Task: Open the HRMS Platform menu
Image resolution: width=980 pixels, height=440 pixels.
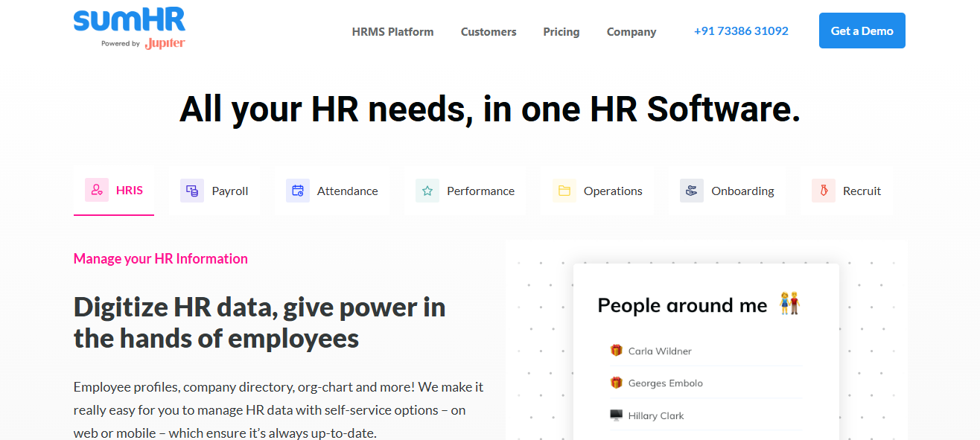Action: click(x=392, y=31)
